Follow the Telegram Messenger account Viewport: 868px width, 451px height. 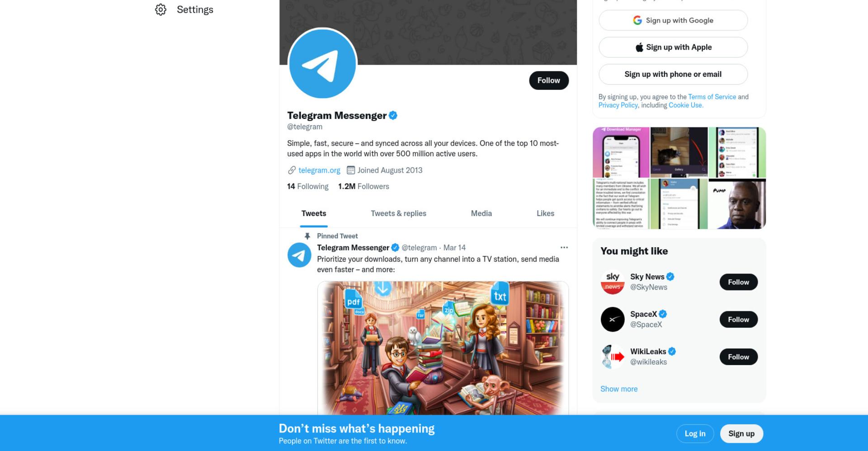tap(549, 80)
